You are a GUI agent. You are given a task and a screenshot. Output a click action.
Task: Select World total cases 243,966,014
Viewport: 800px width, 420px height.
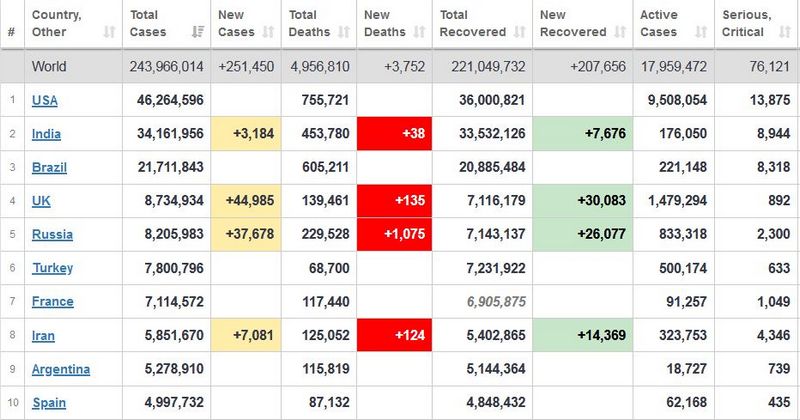click(166, 67)
